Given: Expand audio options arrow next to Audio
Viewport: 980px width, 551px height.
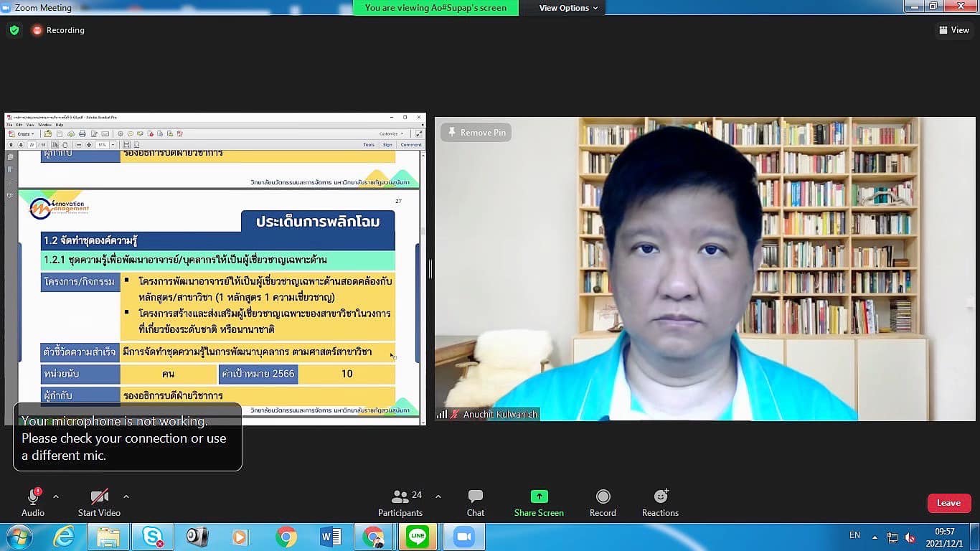Looking at the screenshot, I should (56, 496).
